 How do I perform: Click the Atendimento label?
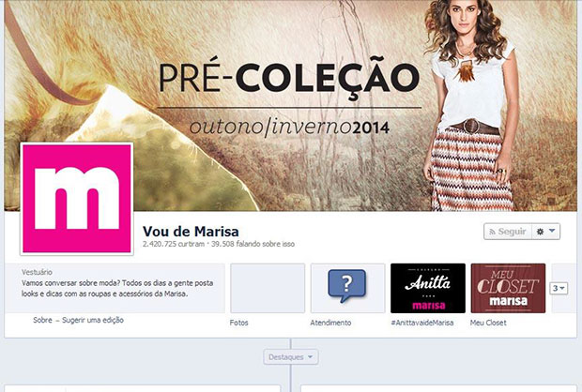tap(330, 323)
